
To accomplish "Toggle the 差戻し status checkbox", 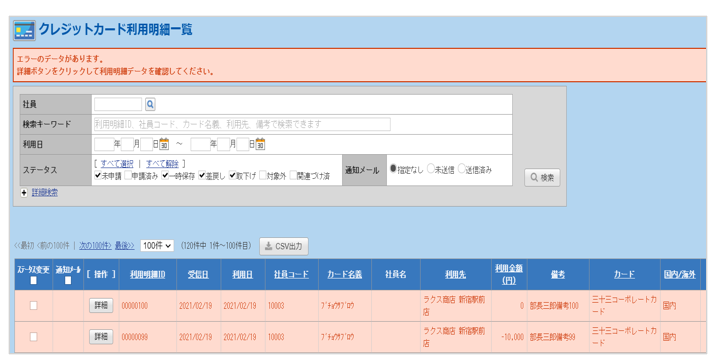I will [x=202, y=175].
